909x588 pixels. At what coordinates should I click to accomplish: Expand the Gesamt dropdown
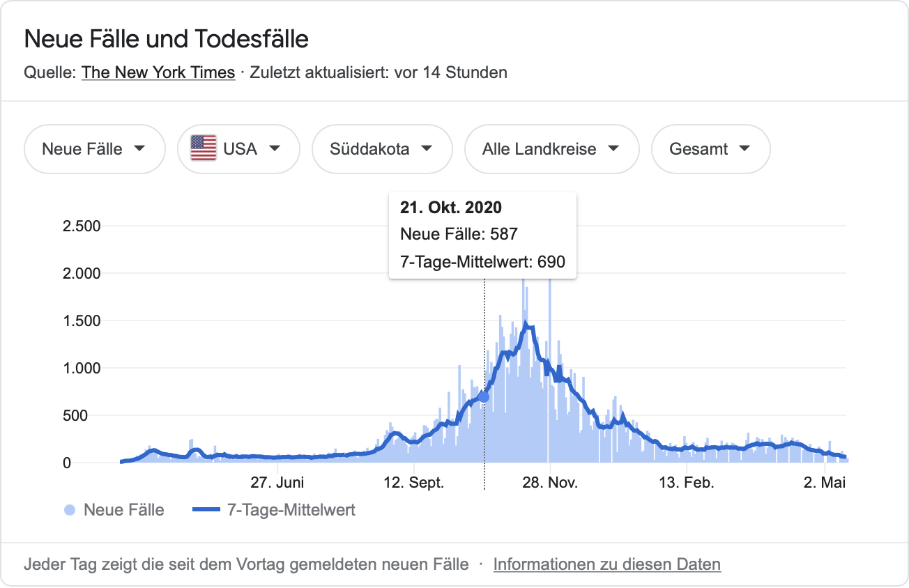[710, 148]
